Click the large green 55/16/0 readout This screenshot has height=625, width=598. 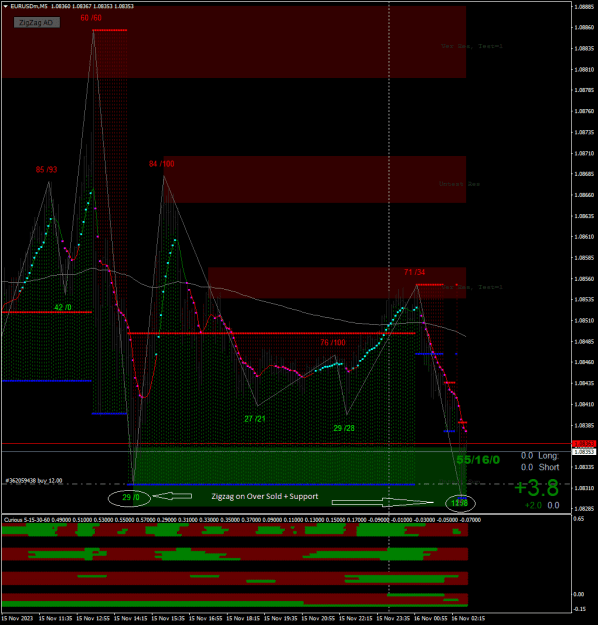tap(478, 460)
